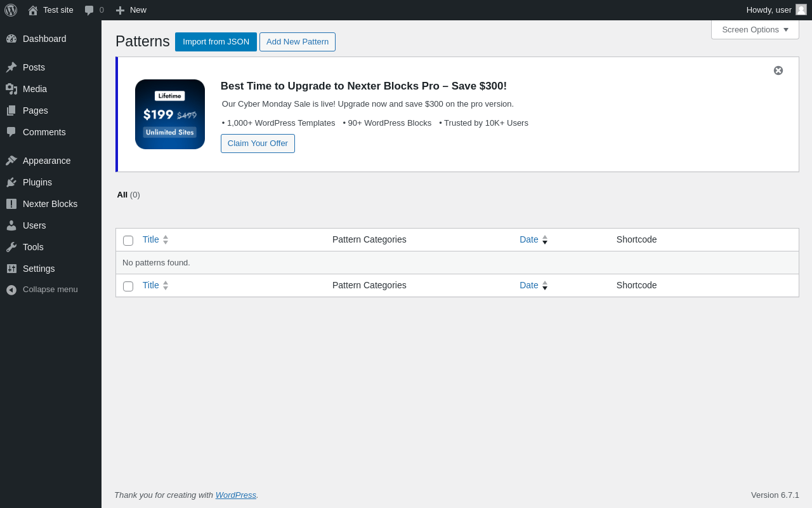Open the Pages menu label
The width and height of the screenshot is (812, 508).
[x=36, y=110]
